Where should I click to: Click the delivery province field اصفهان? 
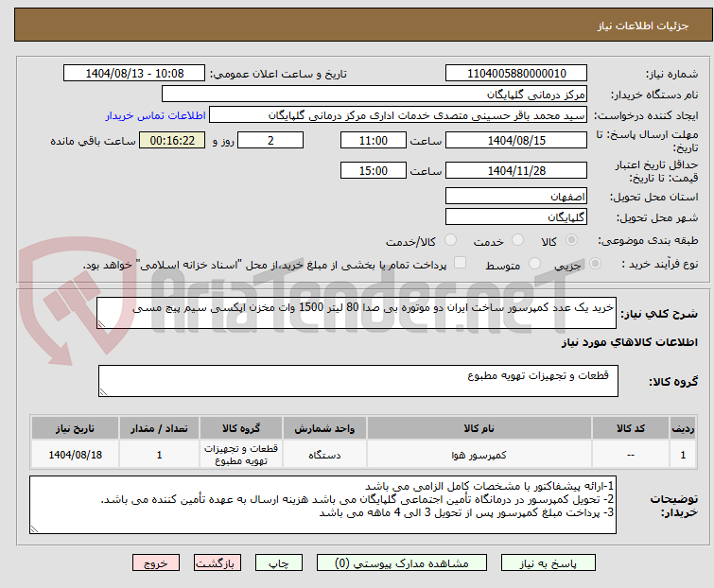tap(516, 196)
